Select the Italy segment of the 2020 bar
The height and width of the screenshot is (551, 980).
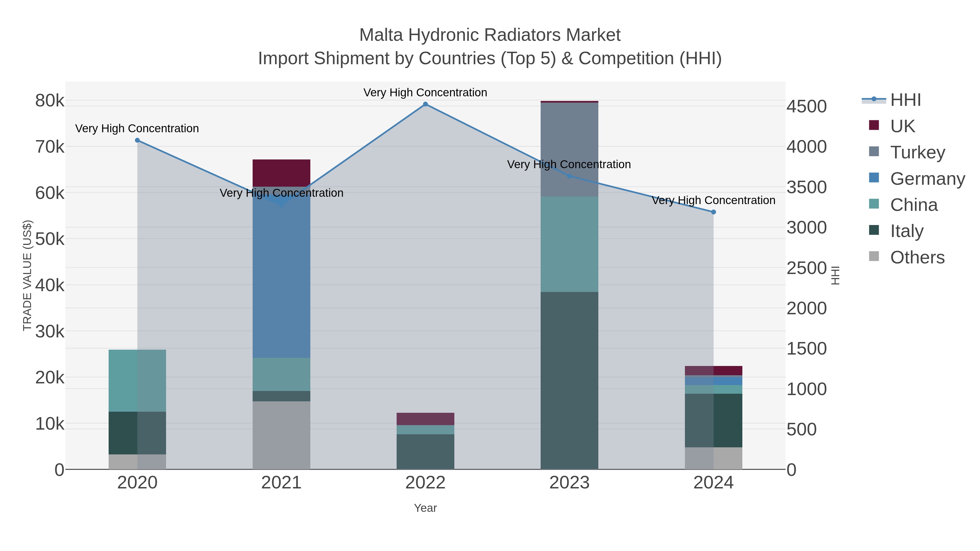[x=137, y=433]
